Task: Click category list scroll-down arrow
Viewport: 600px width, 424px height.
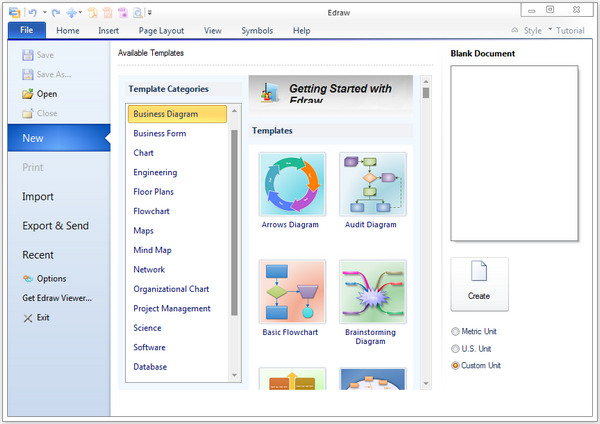Action: [x=235, y=375]
